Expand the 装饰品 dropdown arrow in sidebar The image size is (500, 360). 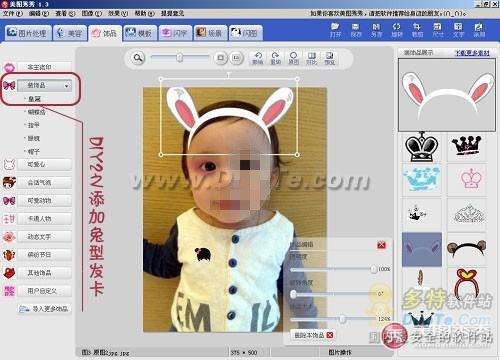click(x=66, y=86)
